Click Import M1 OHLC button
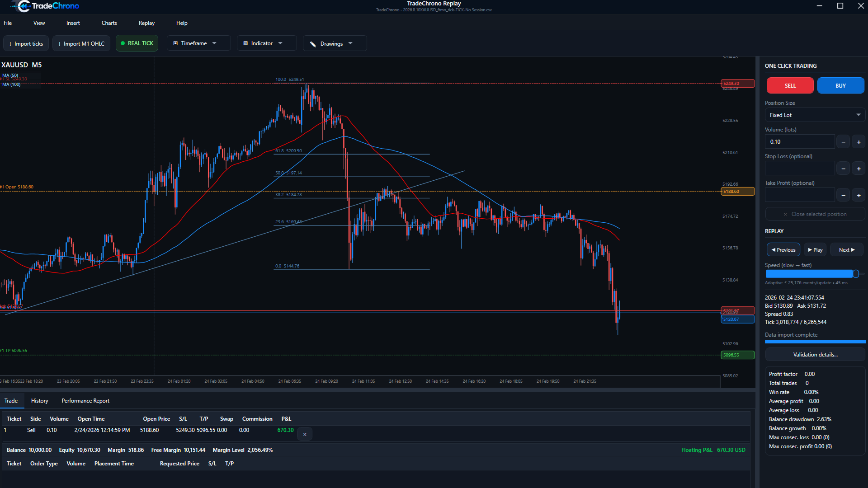 click(x=81, y=43)
